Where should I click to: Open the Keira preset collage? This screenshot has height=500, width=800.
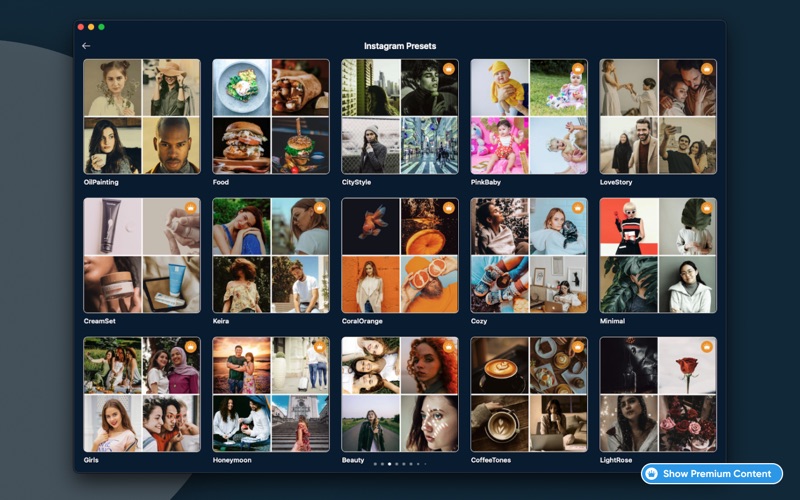coord(271,255)
